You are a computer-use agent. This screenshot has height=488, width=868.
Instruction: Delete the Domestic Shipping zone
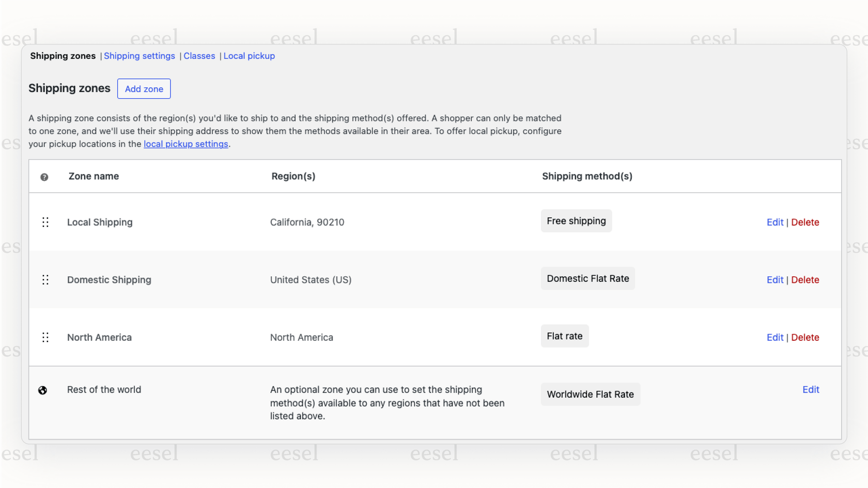805,279
